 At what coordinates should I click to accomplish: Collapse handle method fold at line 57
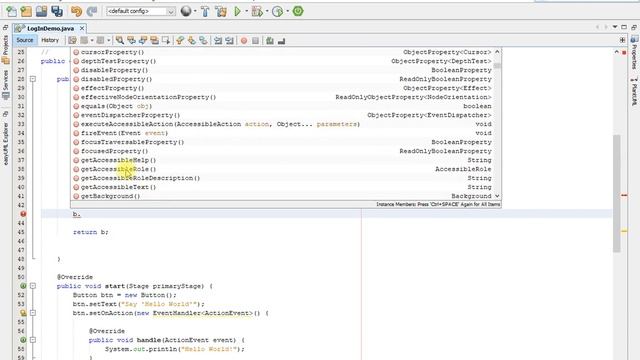[33, 340]
